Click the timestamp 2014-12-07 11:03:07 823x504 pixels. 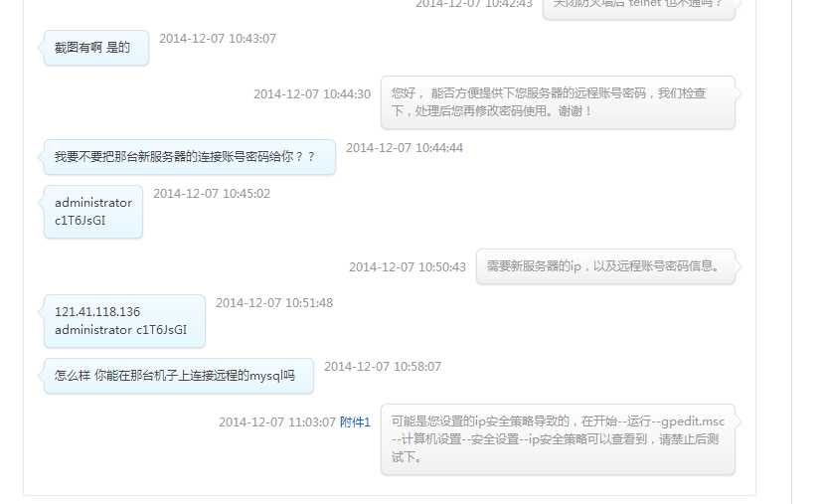tap(277, 422)
